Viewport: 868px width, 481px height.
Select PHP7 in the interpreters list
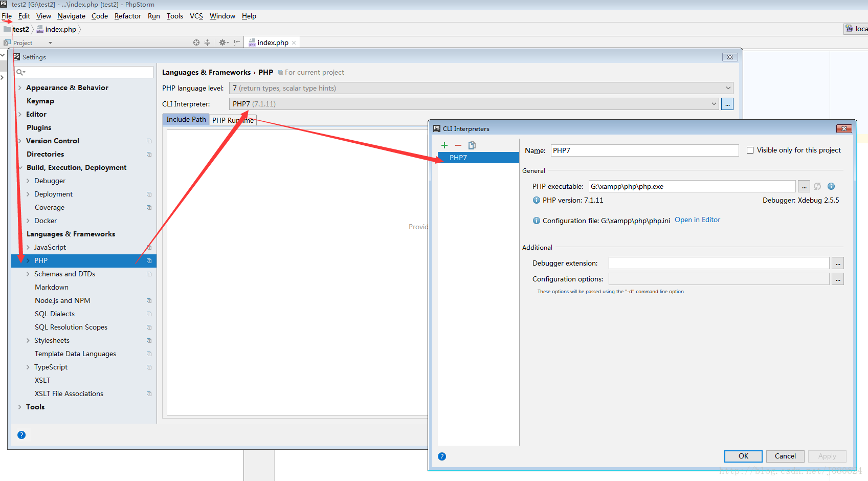pos(478,158)
